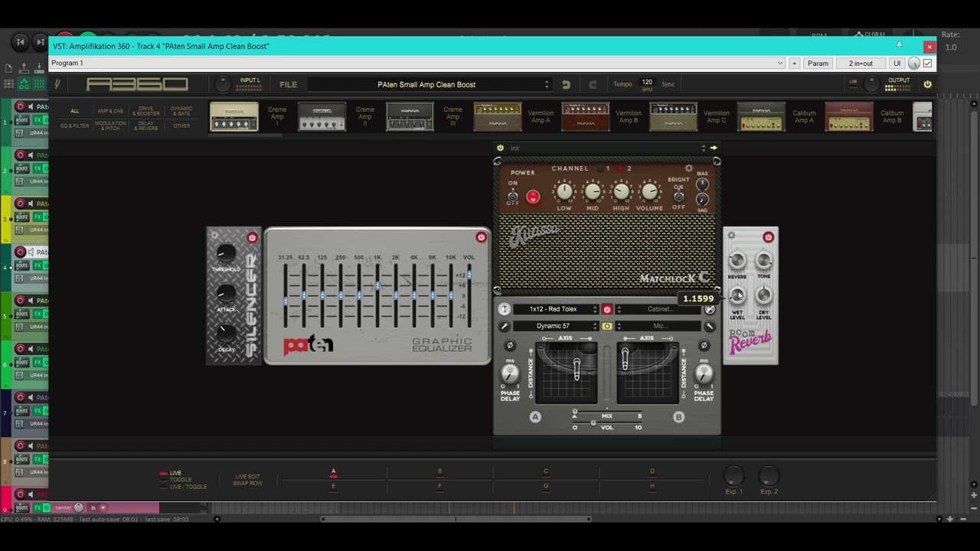Viewport: 980px width, 551px height.
Task: Open the Dynamic 57 microphone dropdown
Action: coord(557,326)
